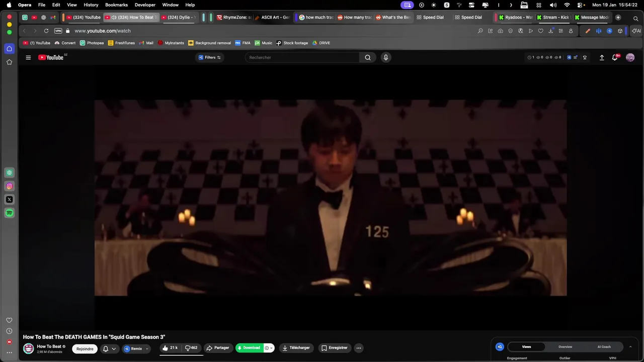Open Opera sidebar home icon
This screenshot has width=644, height=362.
[x=9, y=48]
